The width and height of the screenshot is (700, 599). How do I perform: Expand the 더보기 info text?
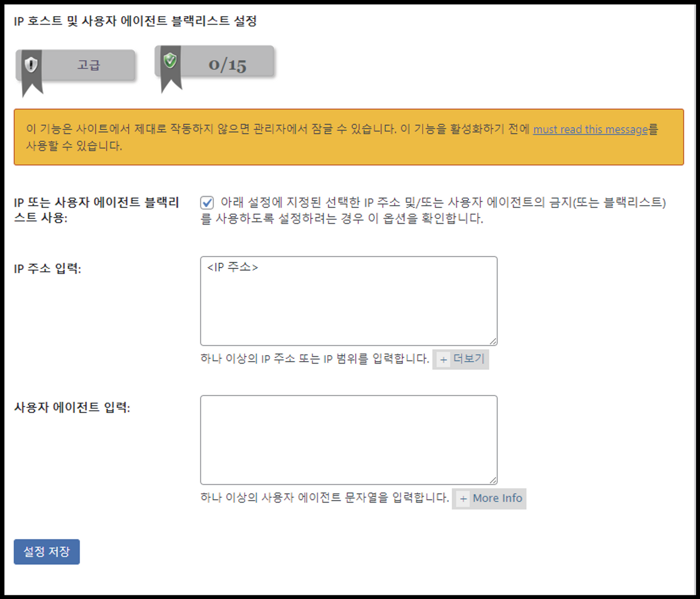pos(468,359)
